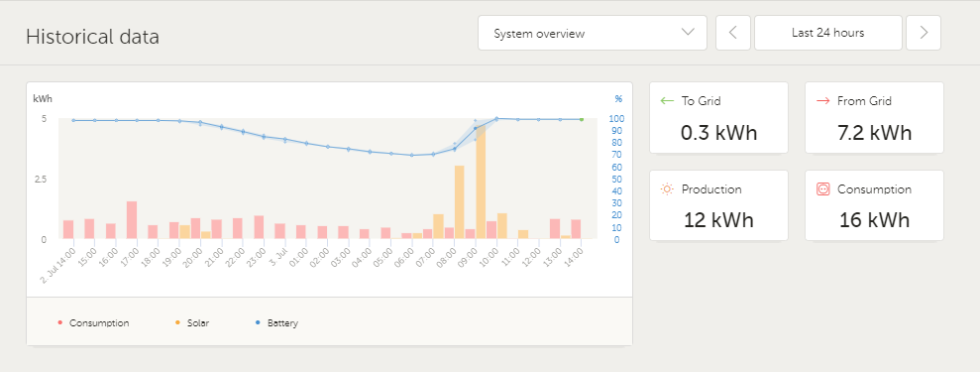
Task: Toggle Consumption series in chart legend
Action: coord(94,323)
